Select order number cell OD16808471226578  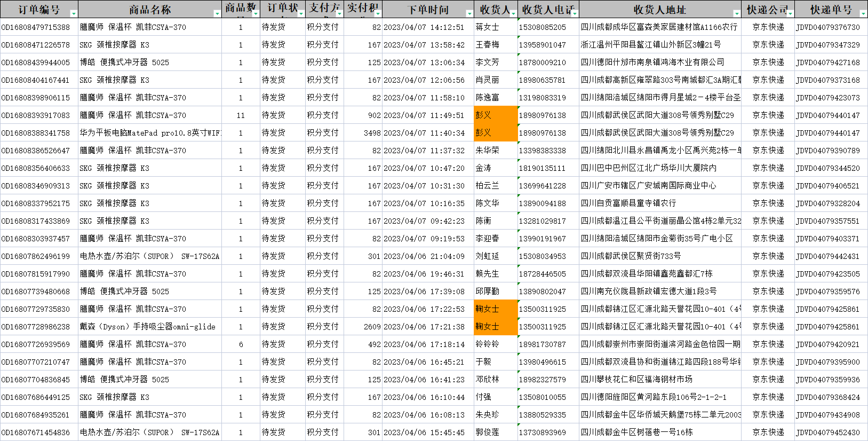pos(39,44)
